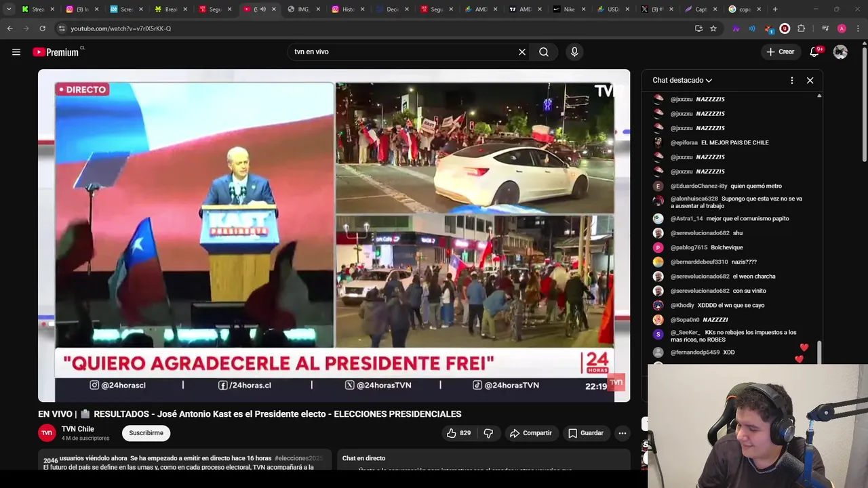The image size is (868, 488).
Task: Open the Chrome profile avatar A
Action: coord(842,28)
